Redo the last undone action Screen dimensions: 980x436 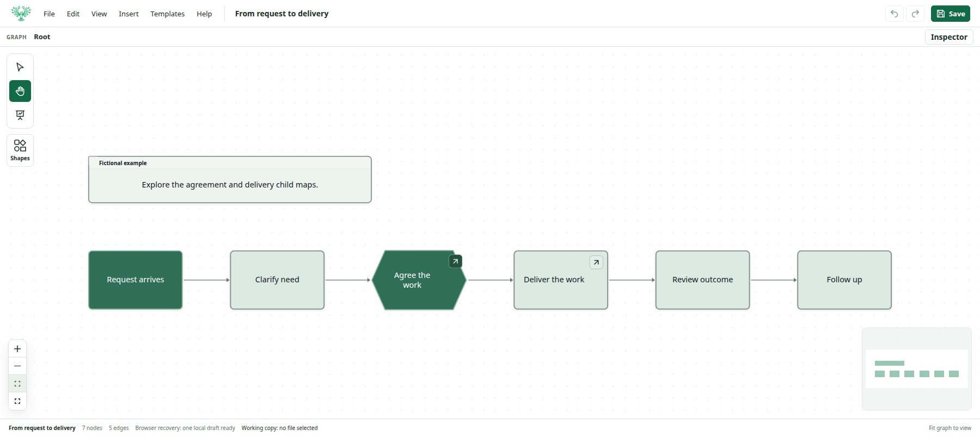coord(916,14)
